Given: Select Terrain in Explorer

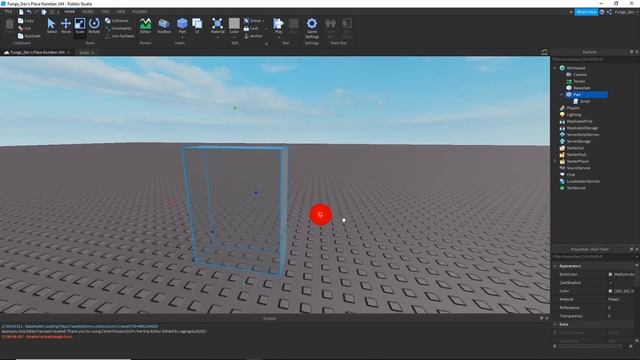Looking at the screenshot, I should coord(579,81).
